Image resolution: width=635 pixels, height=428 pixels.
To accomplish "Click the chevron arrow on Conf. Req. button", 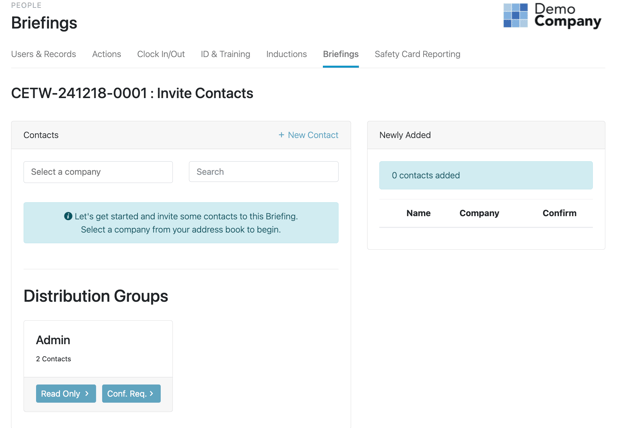I will pos(151,394).
